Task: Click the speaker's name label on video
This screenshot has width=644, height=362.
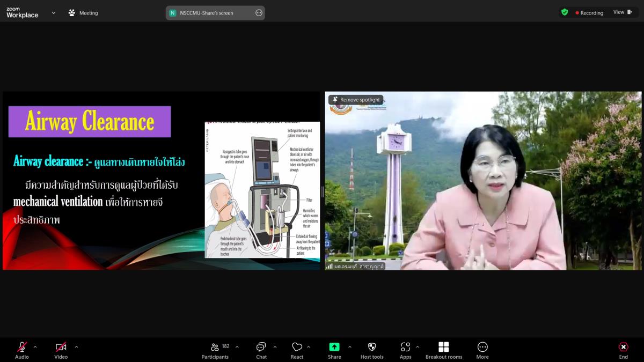Action: point(359,266)
